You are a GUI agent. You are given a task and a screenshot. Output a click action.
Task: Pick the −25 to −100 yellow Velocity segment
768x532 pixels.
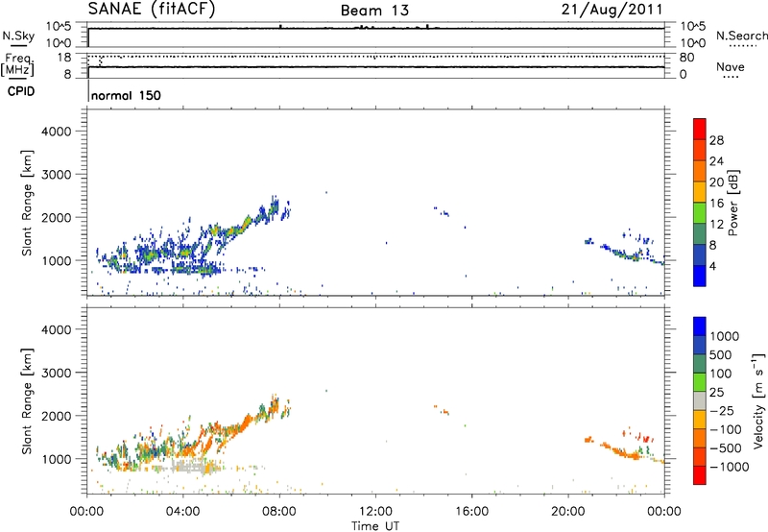[x=700, y=420]
